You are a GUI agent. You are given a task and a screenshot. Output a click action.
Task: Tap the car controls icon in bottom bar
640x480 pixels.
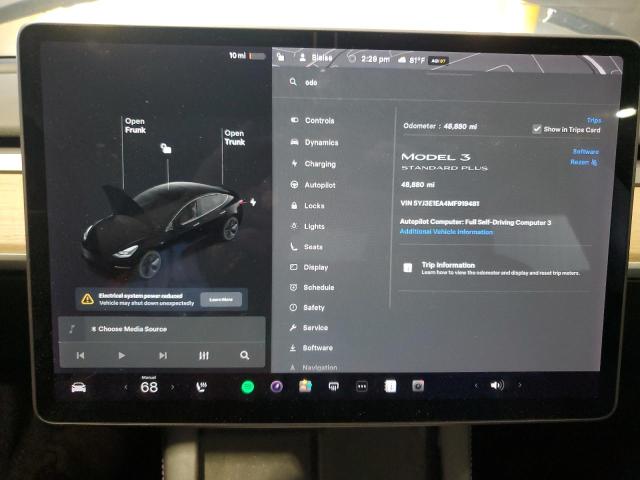point(79,387)
